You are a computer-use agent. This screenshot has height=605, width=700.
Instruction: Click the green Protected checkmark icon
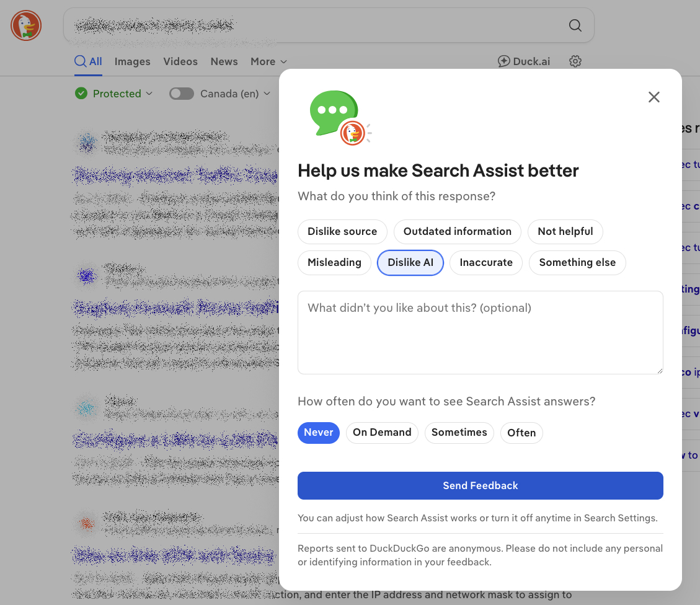(81, 94)
